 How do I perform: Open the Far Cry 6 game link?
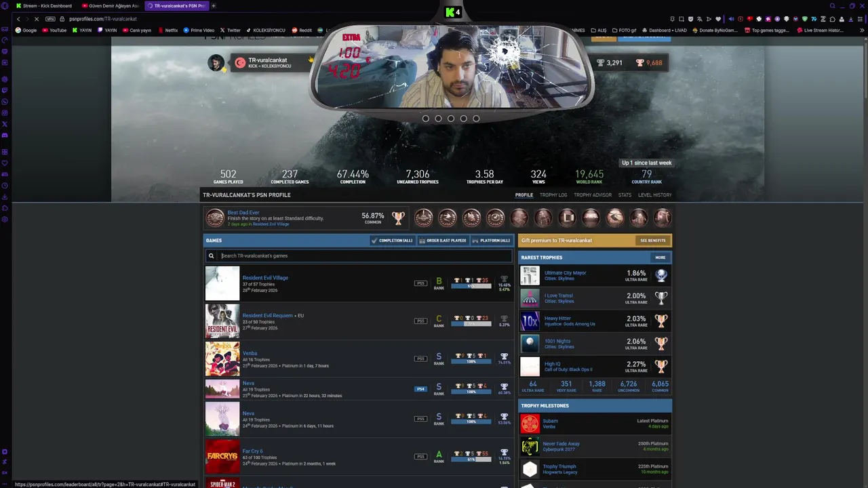click(x=252, y=451)
